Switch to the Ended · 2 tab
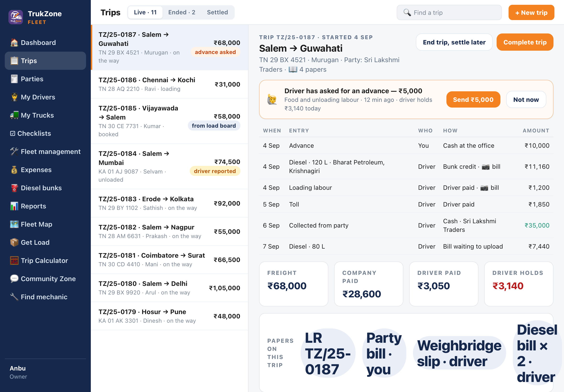The height and width of the screenshot is (392, 564). coord(182,12)
